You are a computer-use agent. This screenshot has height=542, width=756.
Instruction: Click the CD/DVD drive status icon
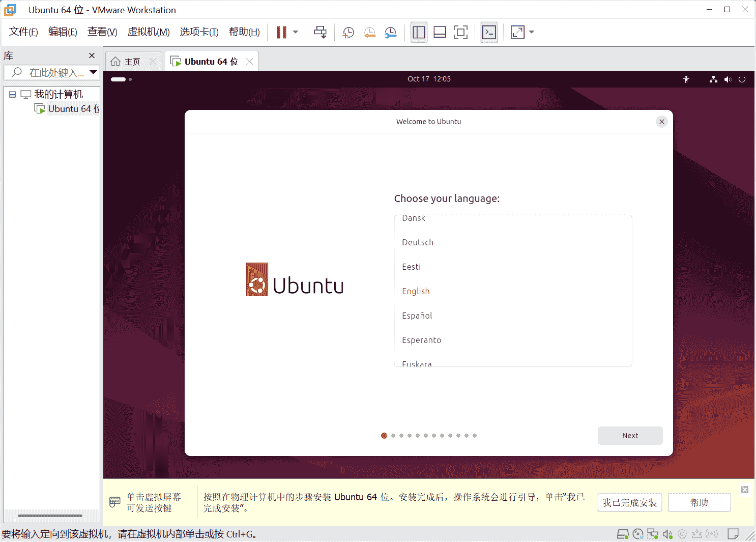638,534
